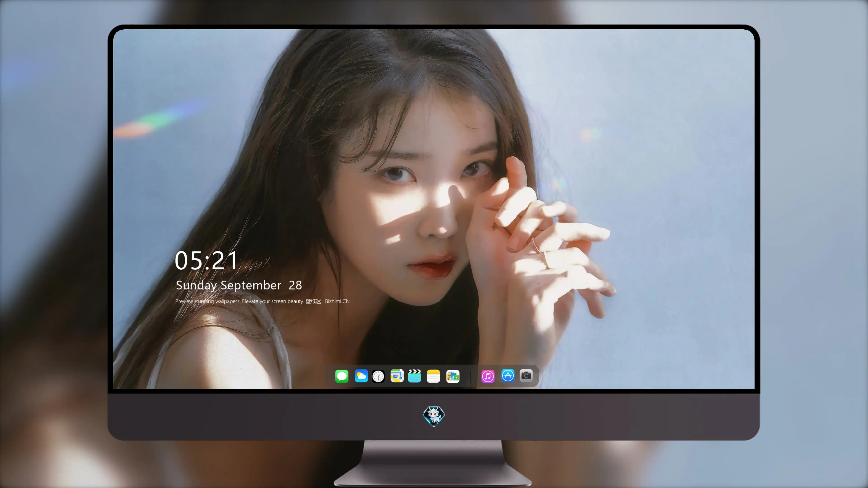The image size is (868, 488).
Task: Open the yellow Notes app
Action: click(x=433, y=376)
